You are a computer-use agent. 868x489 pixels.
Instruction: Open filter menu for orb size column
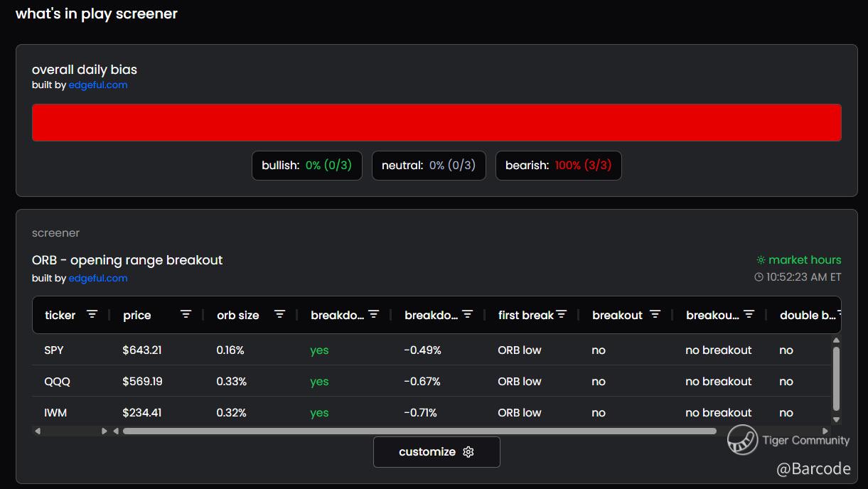[x=279, y=314]
